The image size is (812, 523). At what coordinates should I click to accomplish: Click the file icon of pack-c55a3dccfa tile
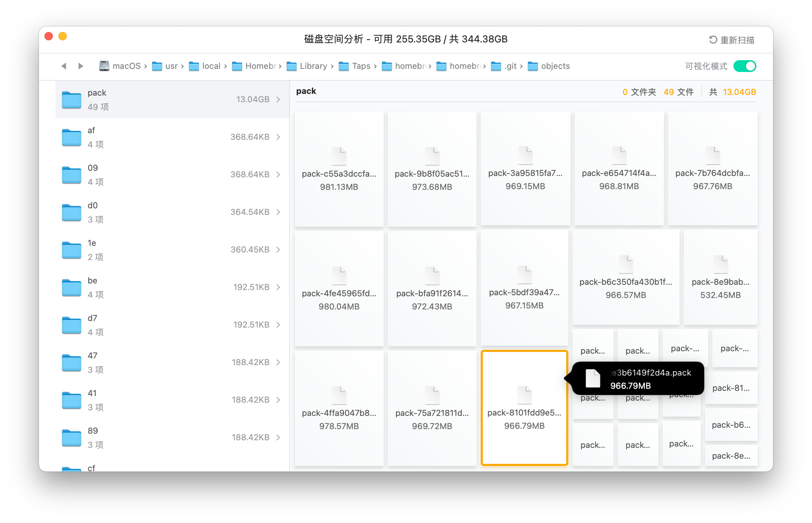339,156
